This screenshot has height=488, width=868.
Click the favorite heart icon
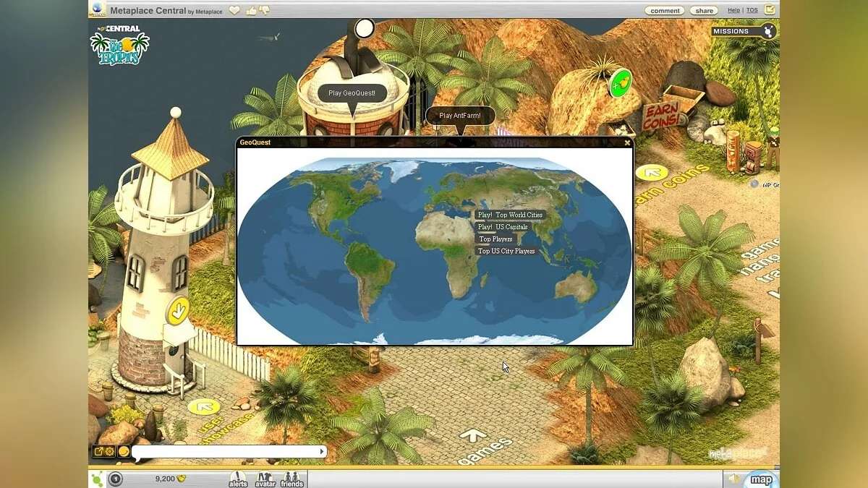234,10
